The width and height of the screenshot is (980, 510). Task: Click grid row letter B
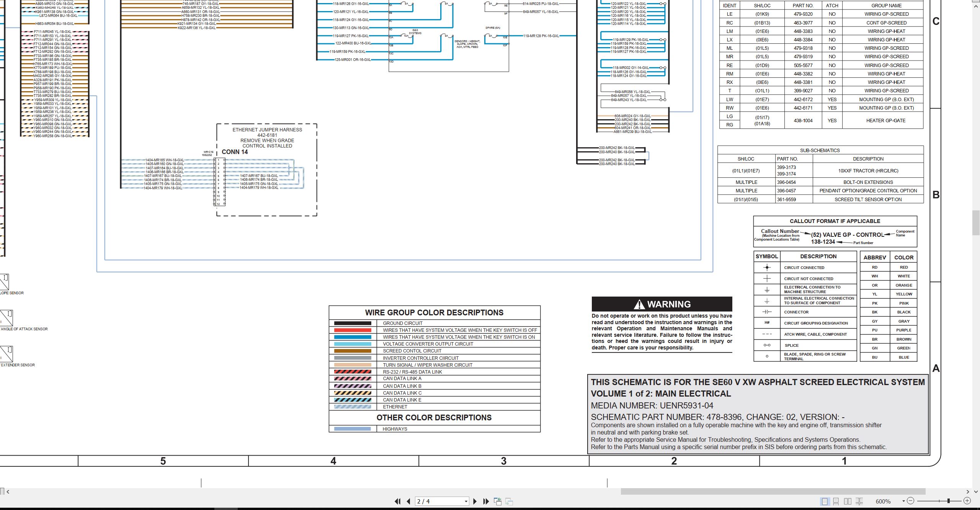pyautogui.click(x=936, y=195)
